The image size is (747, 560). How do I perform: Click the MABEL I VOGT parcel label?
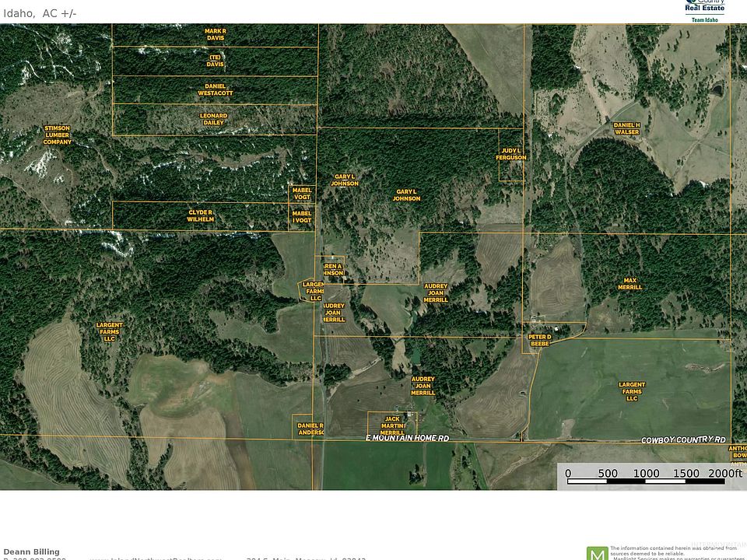302,217
